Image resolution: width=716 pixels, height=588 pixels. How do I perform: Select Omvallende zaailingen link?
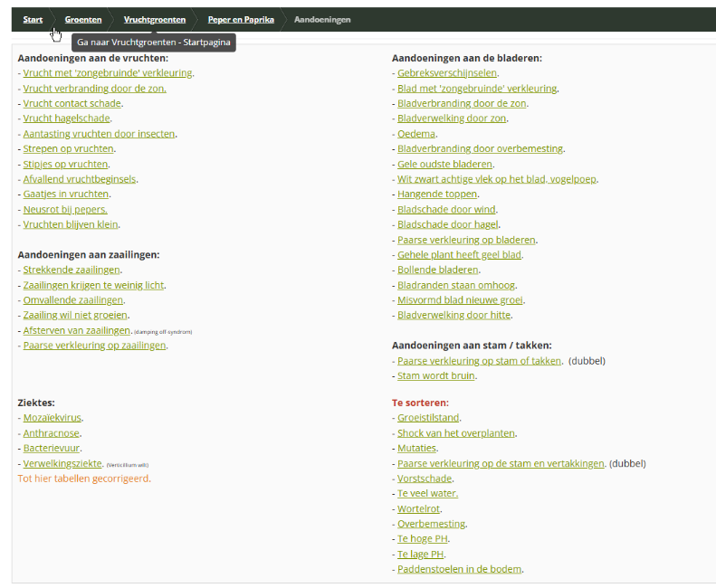tap(72, 300)
